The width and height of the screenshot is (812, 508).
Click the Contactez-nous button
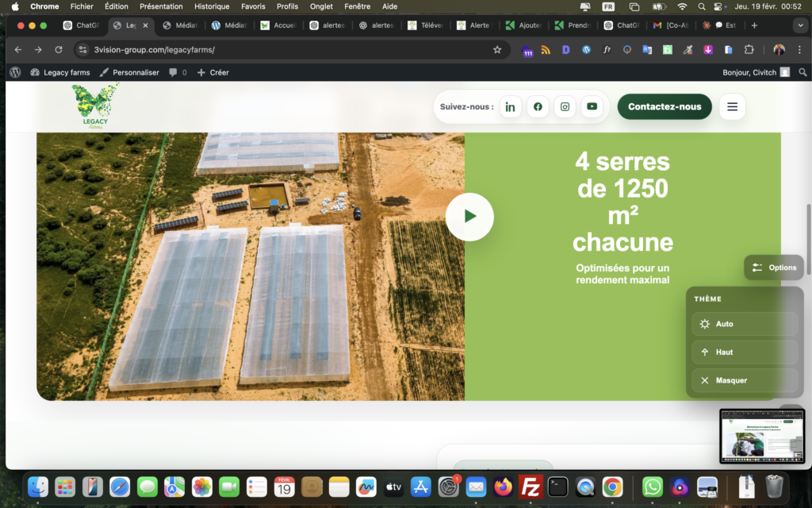click(x=665, y=106)
